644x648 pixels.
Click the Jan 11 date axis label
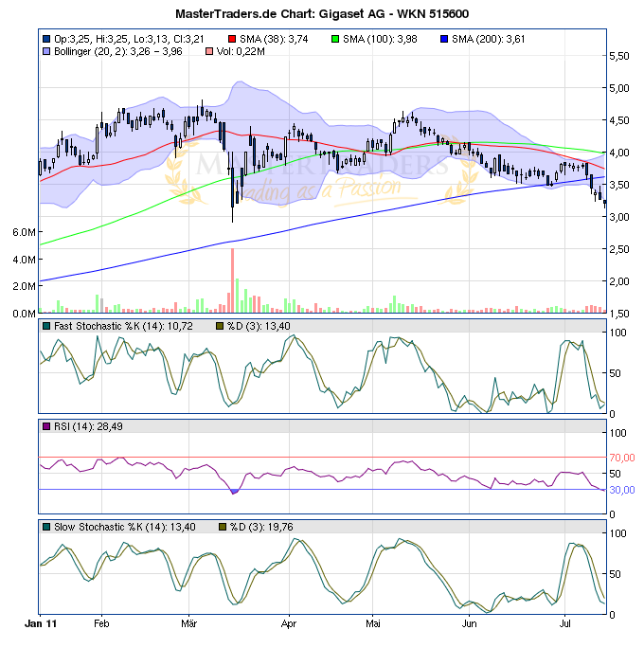coord(41,623)
